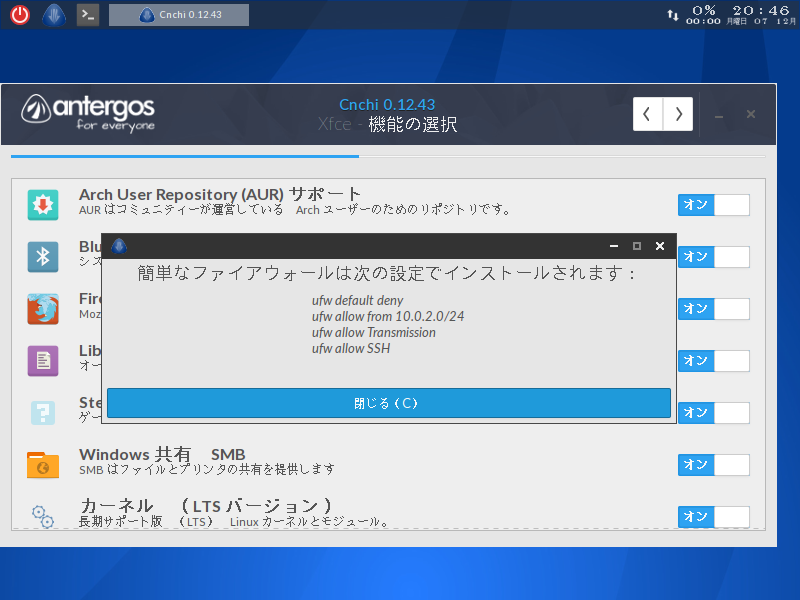This screenshot has height=600, width=800.
Task: Click the network traffic indicator in the tray
Action: pos(673,13)
